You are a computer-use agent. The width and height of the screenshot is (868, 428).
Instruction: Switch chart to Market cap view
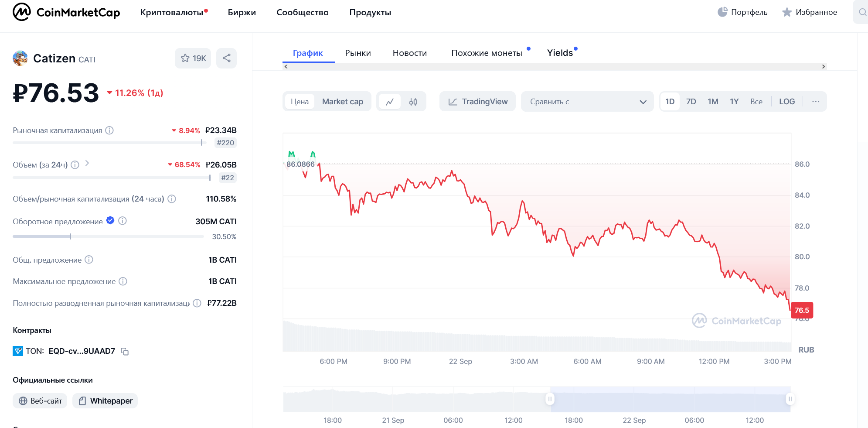(343, 102)
